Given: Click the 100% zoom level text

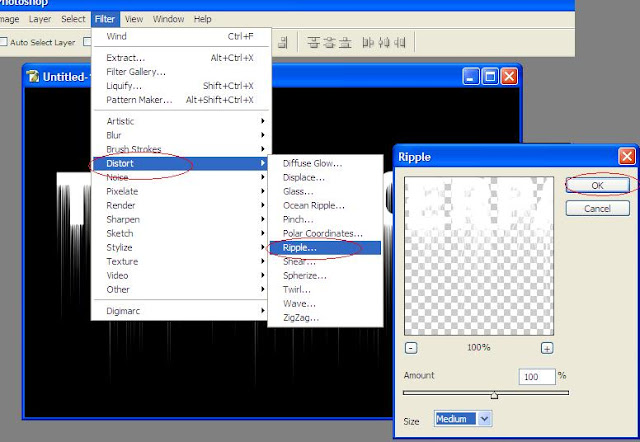Looking at the screenshot, I should (x=479, y=348).
